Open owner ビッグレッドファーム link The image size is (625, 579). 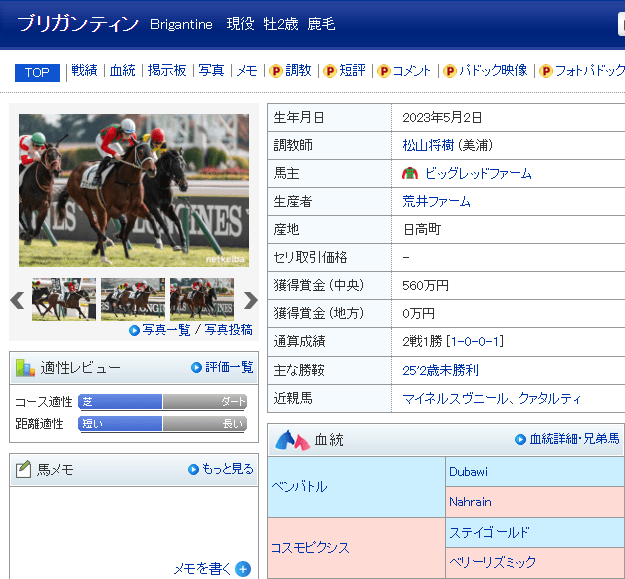(x=478, y=173)
